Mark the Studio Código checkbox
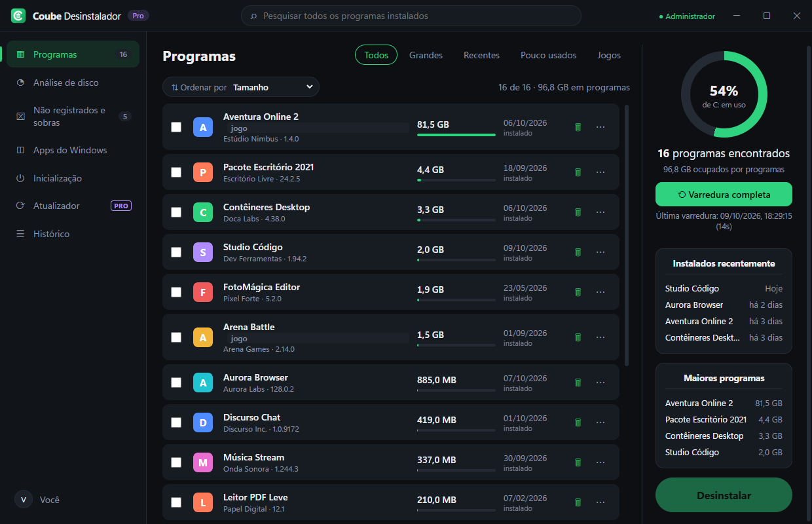Viewport: 812px width, 524px height. tap(176, 252)
